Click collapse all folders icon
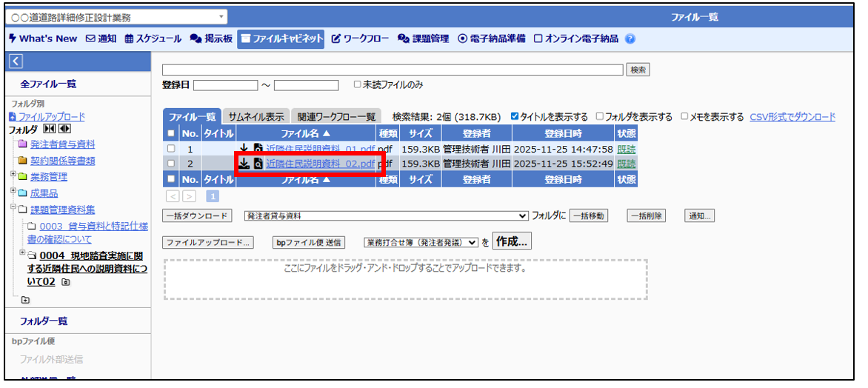Screen dimensions: 868x388 tap(51, 130)
